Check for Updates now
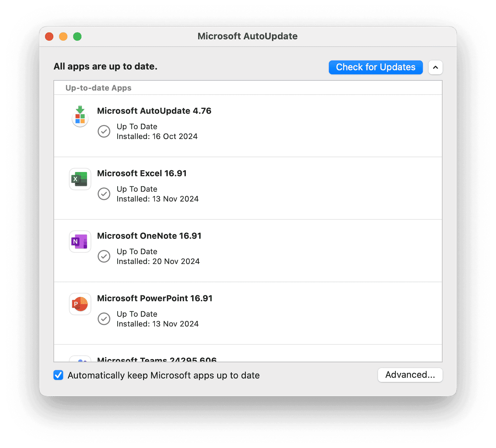Screen dimensions: 496x448 pos(375,67)
